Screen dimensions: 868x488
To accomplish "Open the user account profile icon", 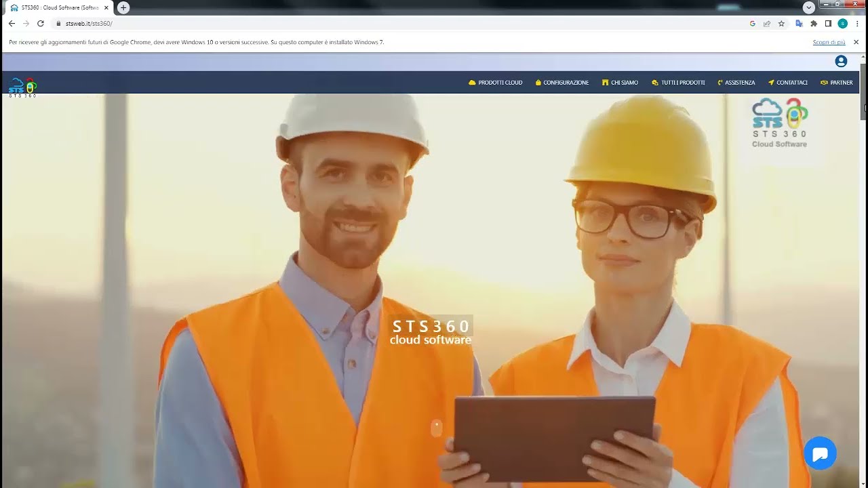I will [x=841, y=62].
